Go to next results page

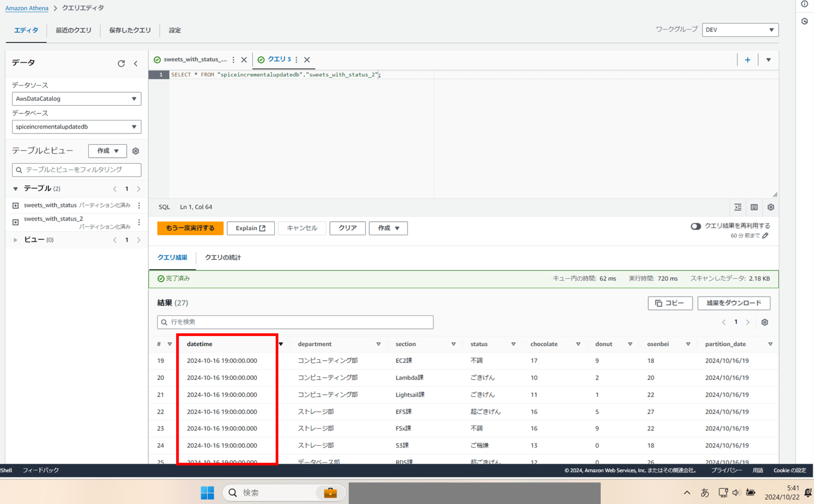[748, 322]
